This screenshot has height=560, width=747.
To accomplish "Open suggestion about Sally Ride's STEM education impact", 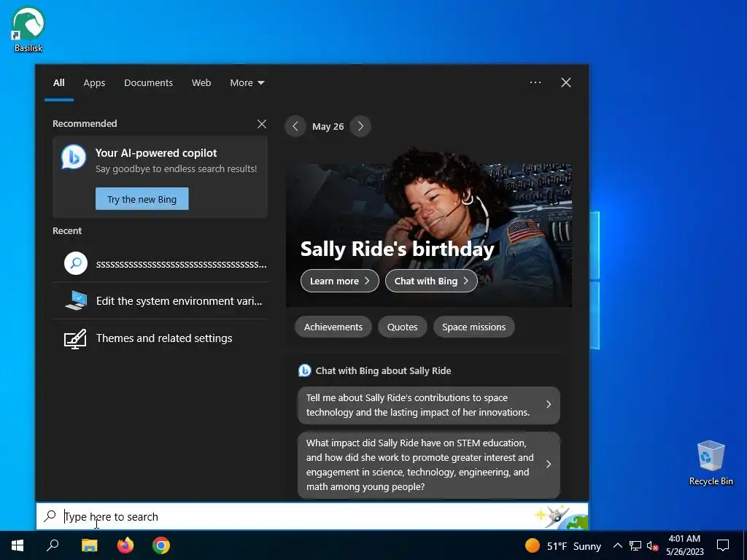I will (x=429, y=464).
